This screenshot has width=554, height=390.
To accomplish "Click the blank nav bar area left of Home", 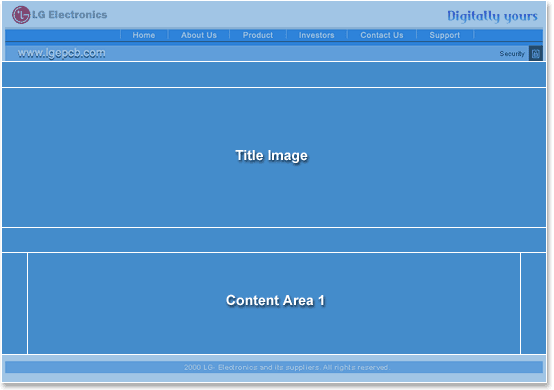I will [x=63, y=35].
